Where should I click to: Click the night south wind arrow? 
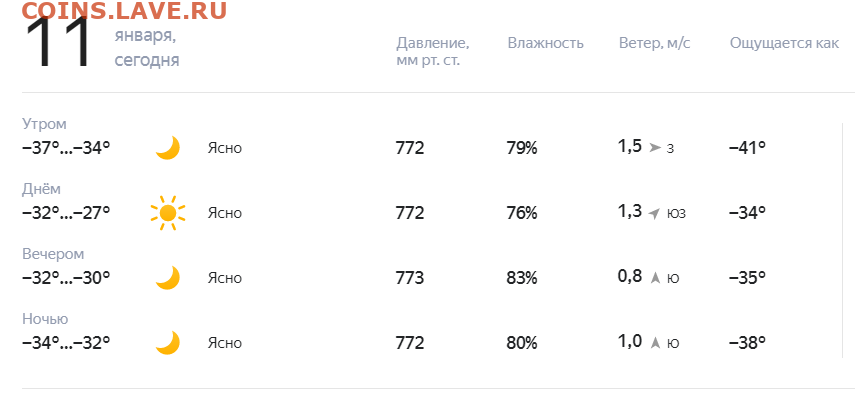click(655, 343)
